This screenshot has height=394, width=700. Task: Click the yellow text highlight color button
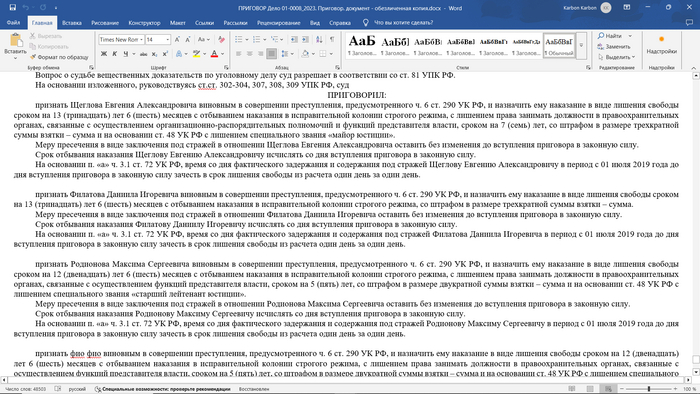196,54
